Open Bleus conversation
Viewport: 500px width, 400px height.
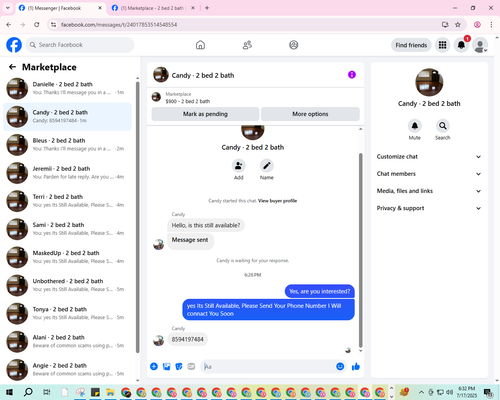(x=67, y=145)
